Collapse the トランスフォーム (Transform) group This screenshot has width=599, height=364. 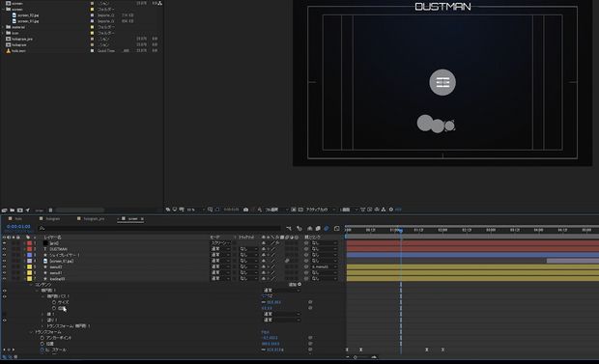click(x=32, y=332)
